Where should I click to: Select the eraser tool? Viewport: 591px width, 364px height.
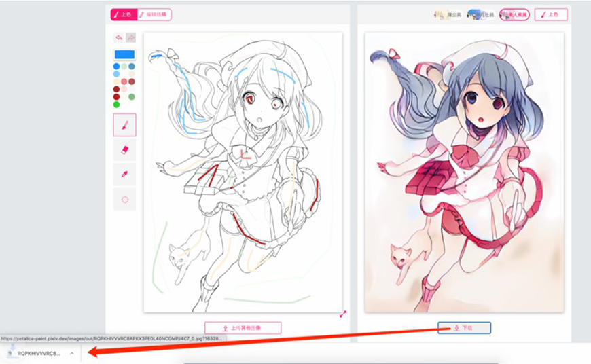pyautogui.click(x=124, y=149)
